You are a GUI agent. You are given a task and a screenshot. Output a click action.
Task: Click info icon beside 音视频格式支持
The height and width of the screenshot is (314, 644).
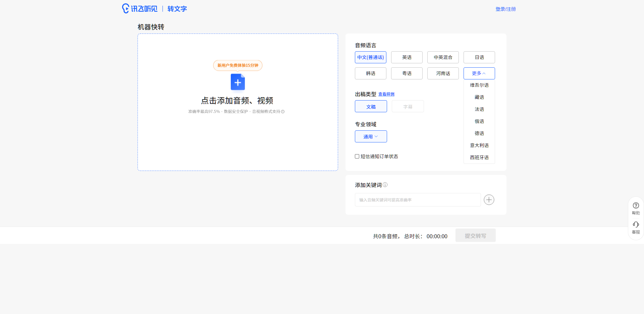(x=283, y=112)
